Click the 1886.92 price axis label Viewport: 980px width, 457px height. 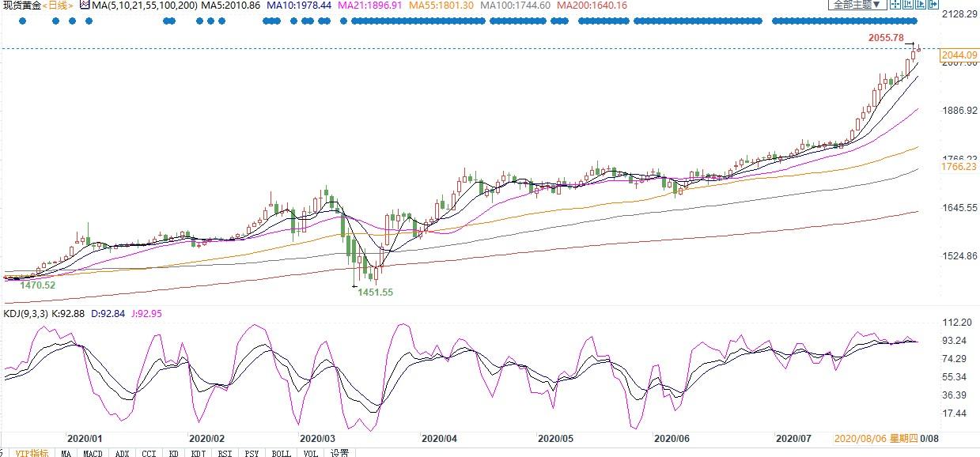tap(959, 111)
